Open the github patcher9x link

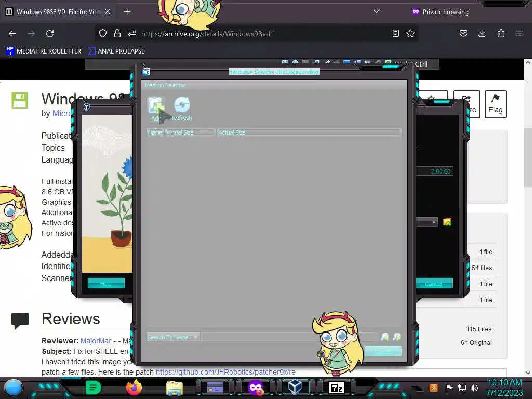point(227,372)
